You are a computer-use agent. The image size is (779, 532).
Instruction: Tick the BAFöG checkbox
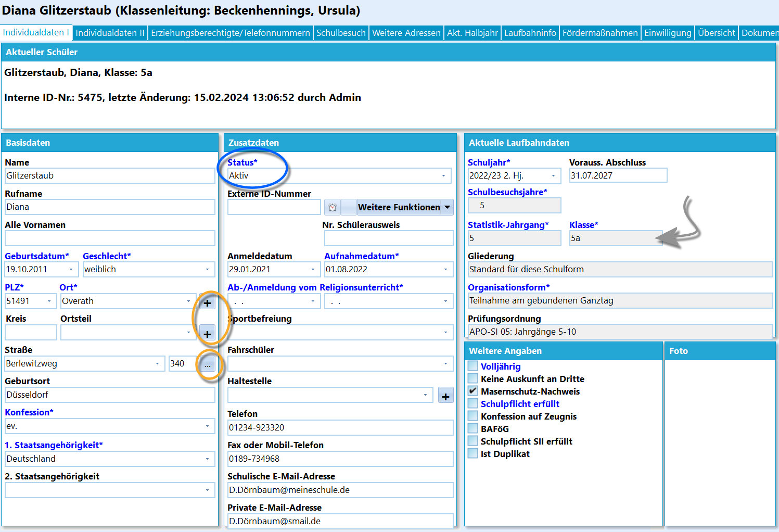[472, 429]
